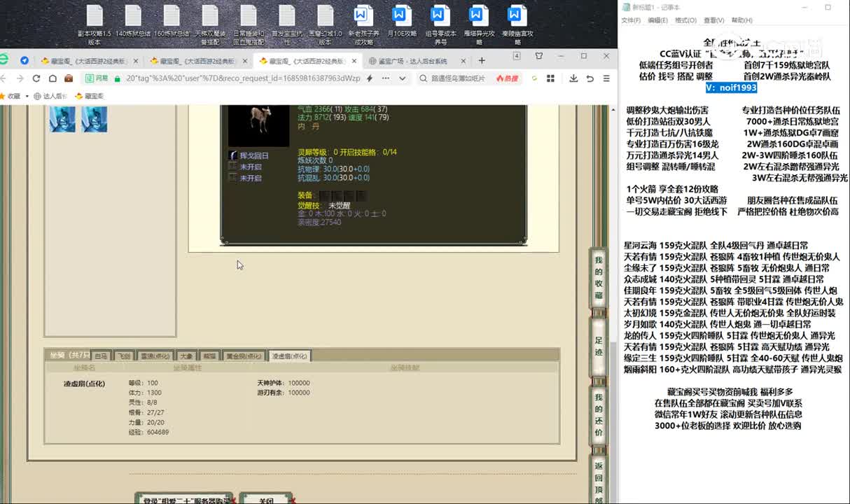Open Notepad 格式(O) menu
The width and height of the screenshot is (850, 504).
click(x=685, y=20)
